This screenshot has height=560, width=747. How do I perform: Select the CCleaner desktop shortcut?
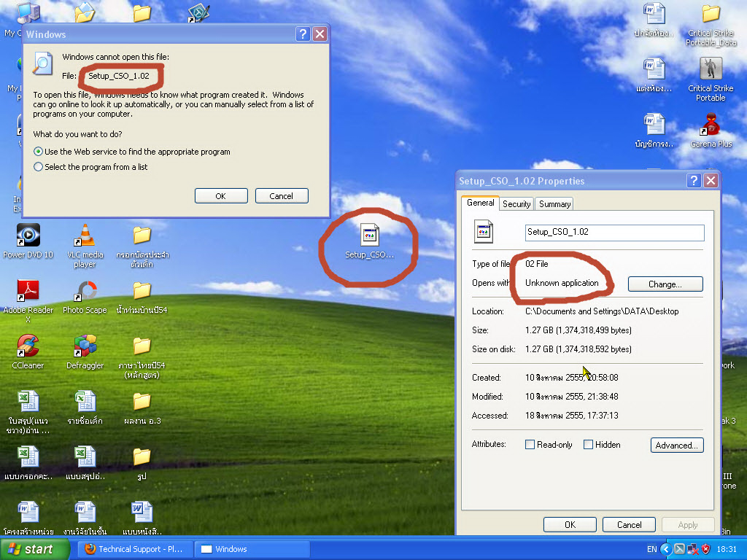(28, 346)
